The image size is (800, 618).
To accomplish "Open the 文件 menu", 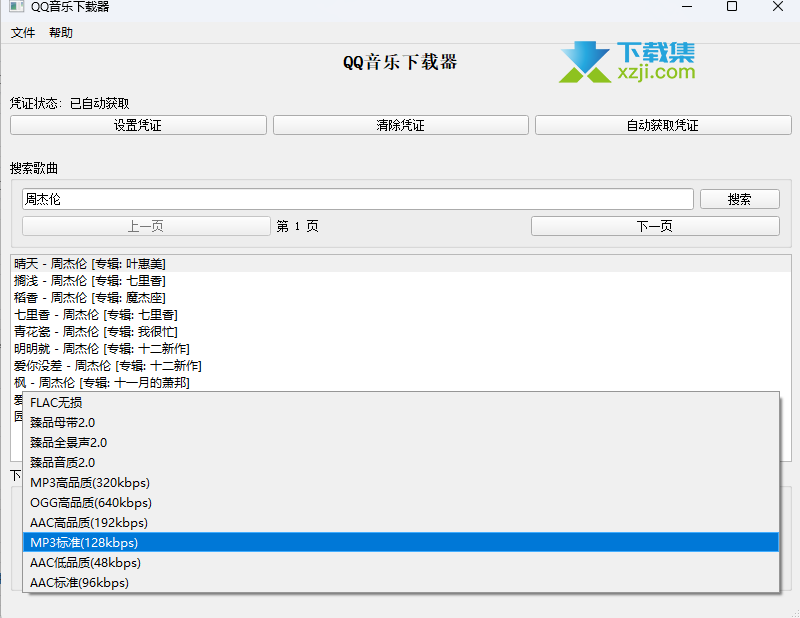I will click(x=23, y=33).
